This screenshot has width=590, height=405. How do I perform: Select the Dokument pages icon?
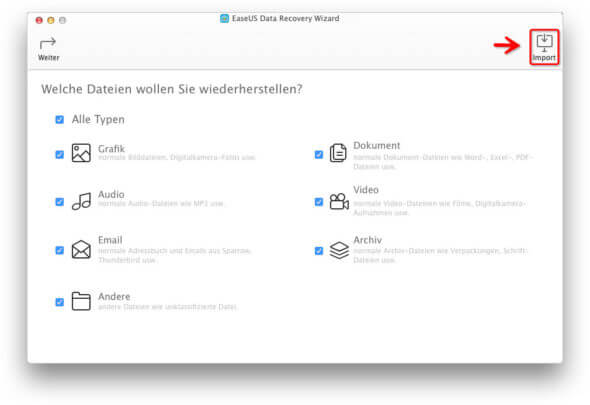(x=338, y=153)
